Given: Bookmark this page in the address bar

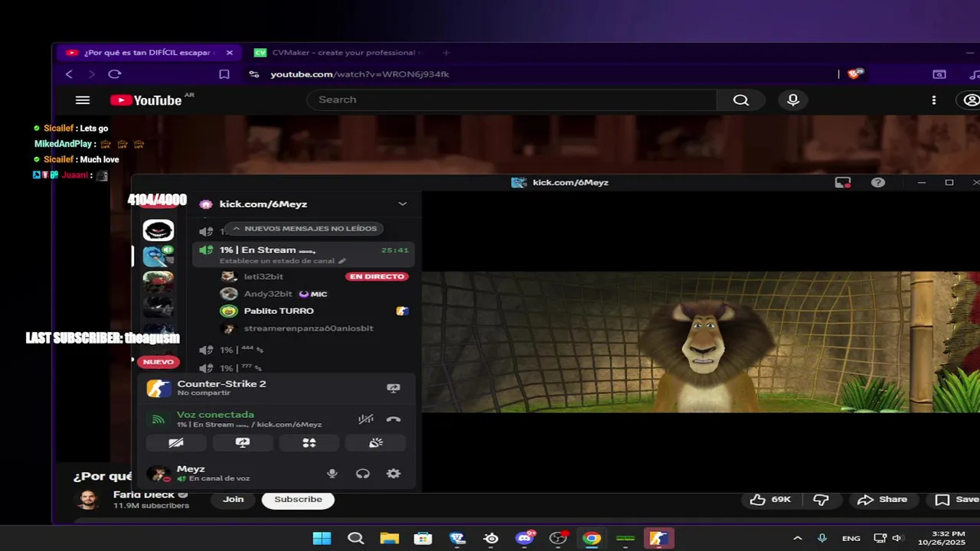Looking at the screenshot, I should coord(224,74).
